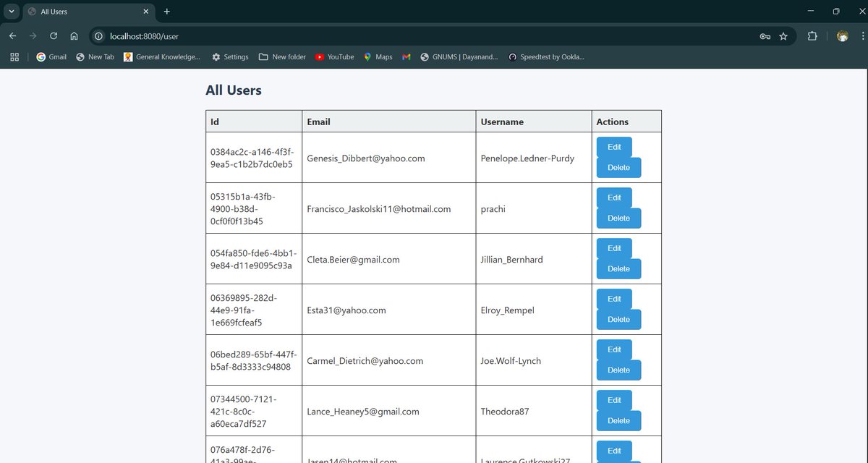
Task: Open a new browser tab
Action: 167,12
